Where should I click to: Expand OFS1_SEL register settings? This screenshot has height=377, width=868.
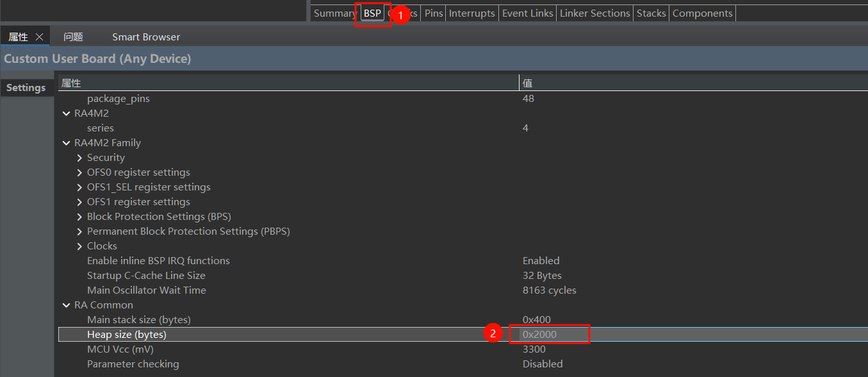click(79, 187)
